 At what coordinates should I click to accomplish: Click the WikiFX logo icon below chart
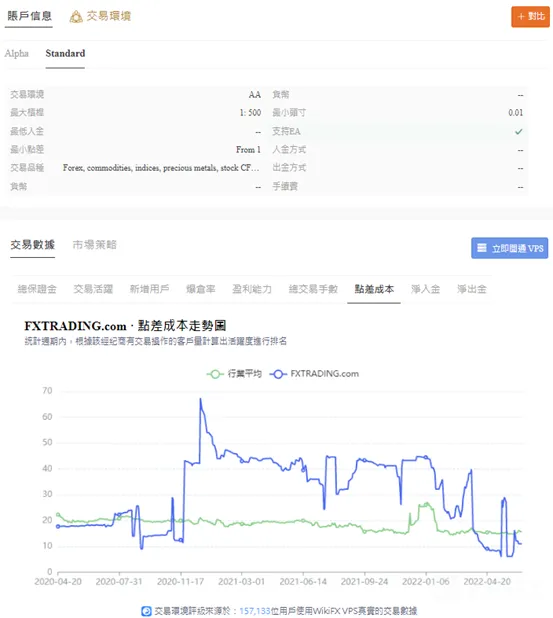[146, 611]
